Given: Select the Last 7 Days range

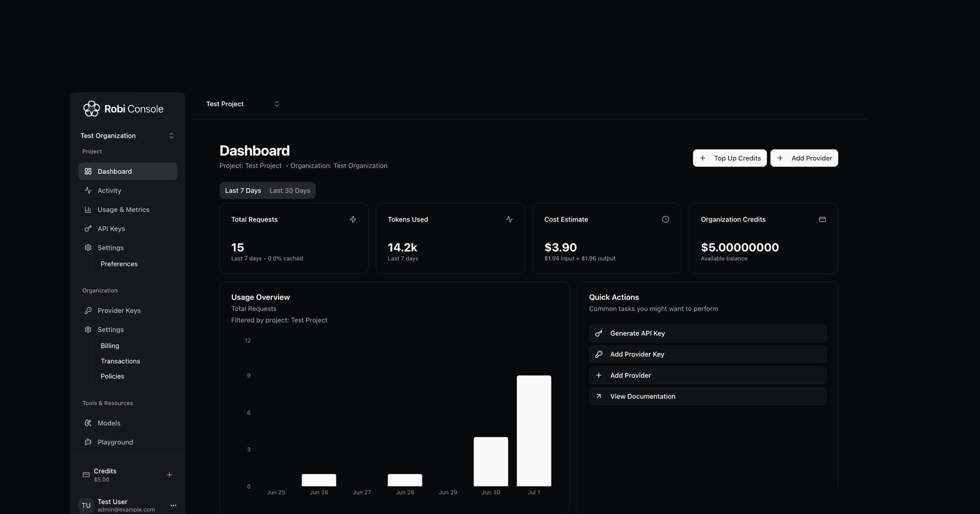Looking at the screenshot, I should 243,190.
